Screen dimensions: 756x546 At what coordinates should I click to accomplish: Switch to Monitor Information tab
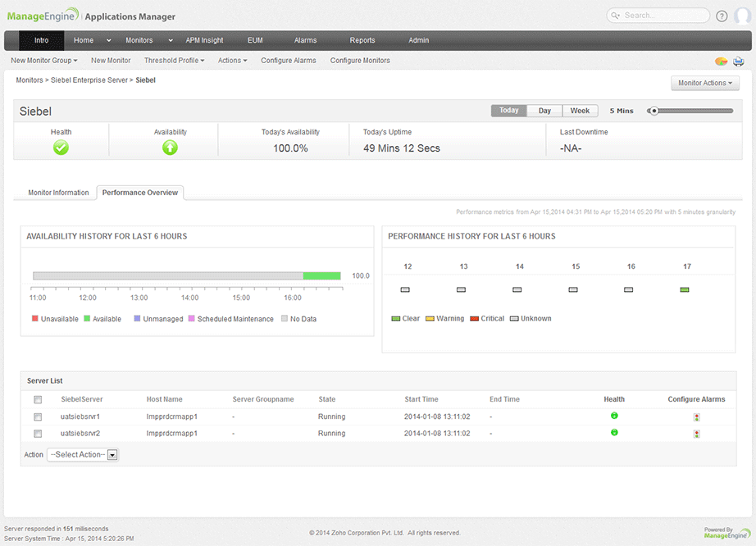(x=58, y=193)
